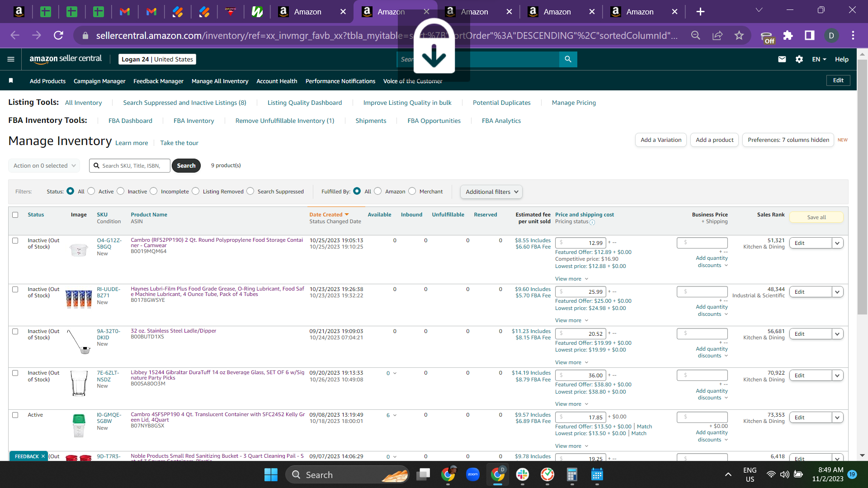This screenshot has width=868, height=488.
Task: Open the Cambro green lid product thumbnail
Action: [79, 426]
